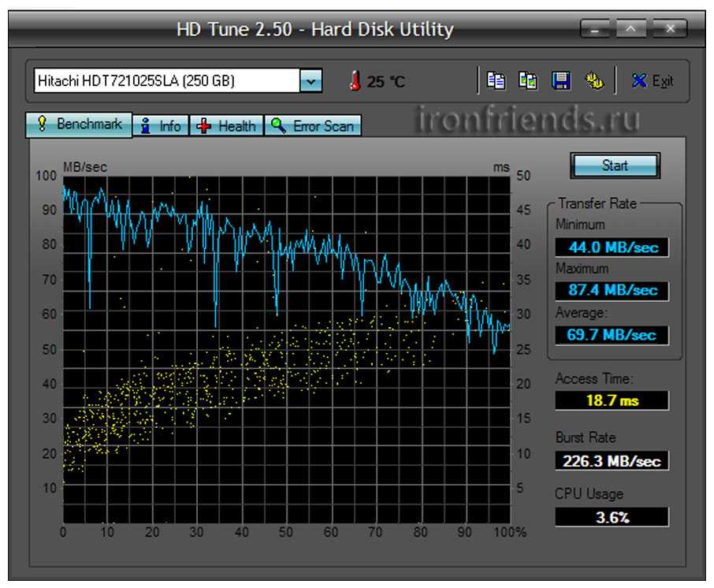Click the Minimum transfer rate value box
The image size is (714, 588).
pos(612,247)
